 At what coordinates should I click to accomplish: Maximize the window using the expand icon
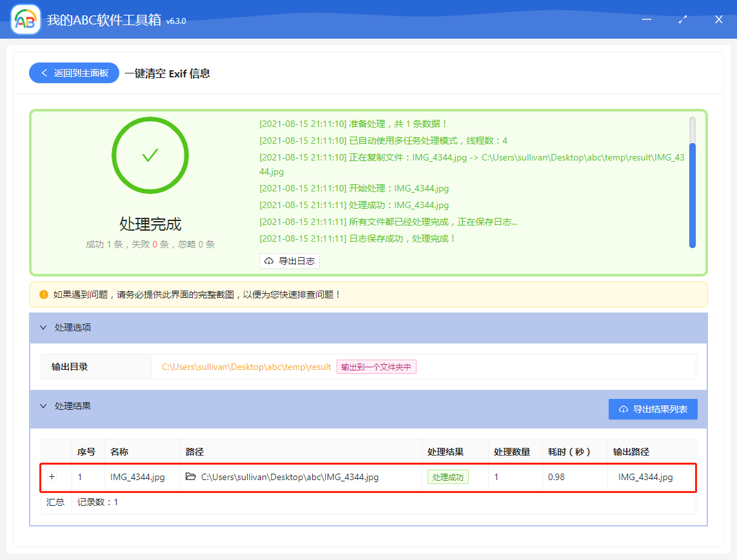click(682, 20)
